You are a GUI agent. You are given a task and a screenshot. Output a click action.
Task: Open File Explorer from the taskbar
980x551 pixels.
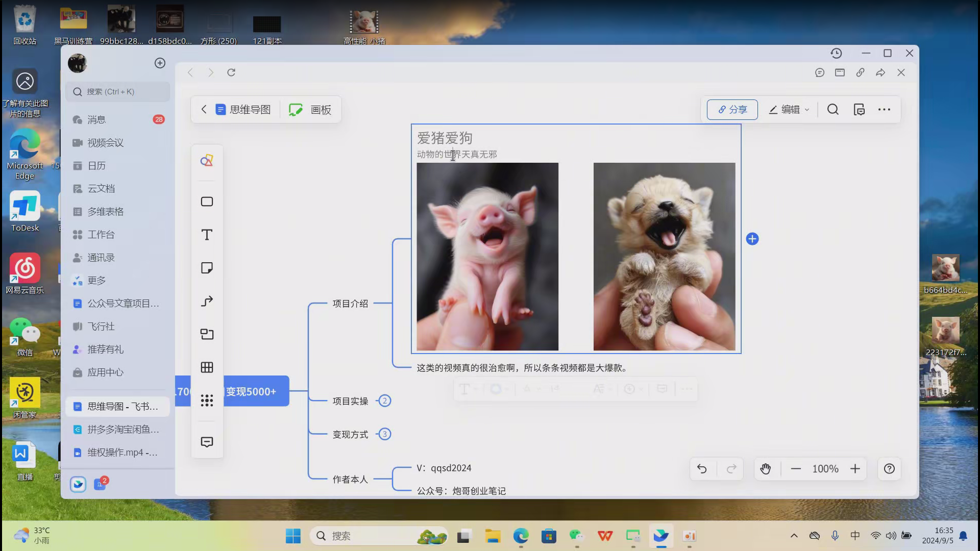pos(493,536)
